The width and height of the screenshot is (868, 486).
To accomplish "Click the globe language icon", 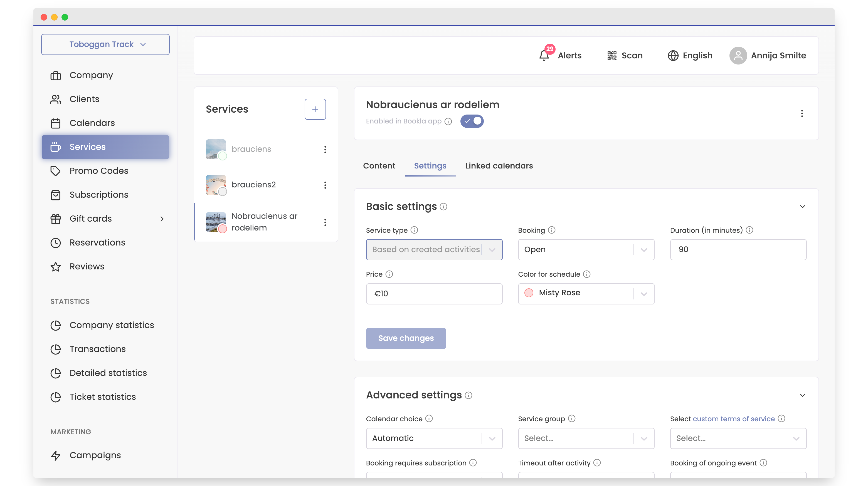I will (673, 56).
